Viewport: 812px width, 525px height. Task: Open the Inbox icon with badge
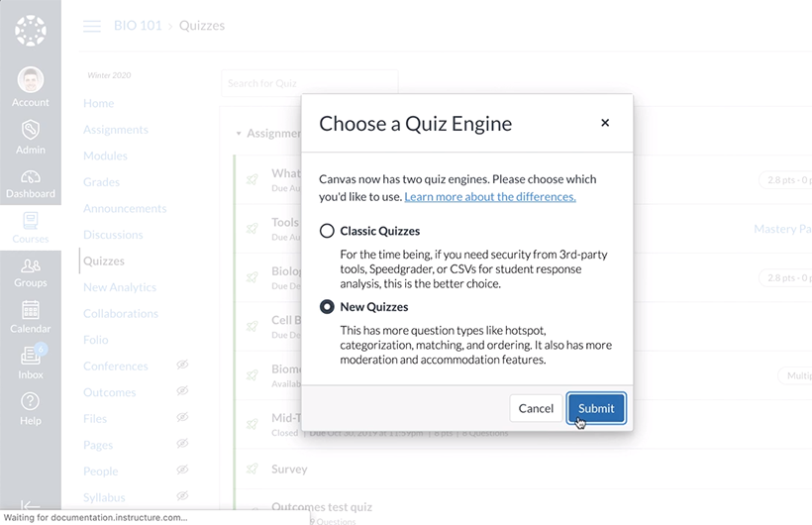click(x=32, y=355)
